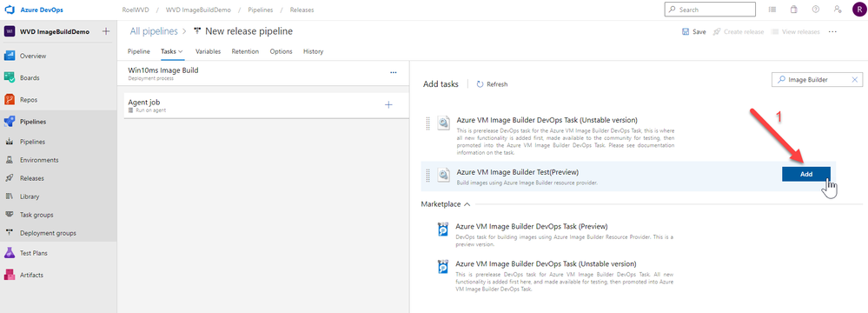Click the Environments icon in sidebar
Screen dimensions: 868x313
coord(10,160)
